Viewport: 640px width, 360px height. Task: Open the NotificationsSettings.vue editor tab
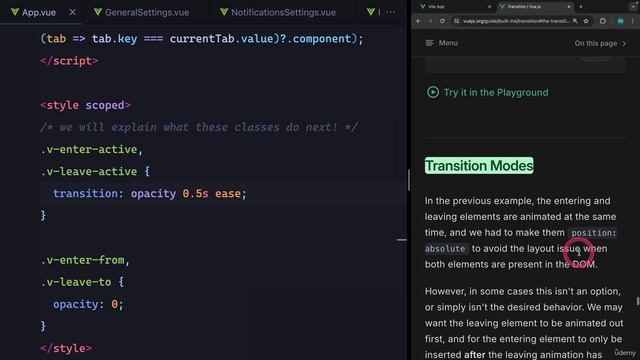tap(278, 12)
